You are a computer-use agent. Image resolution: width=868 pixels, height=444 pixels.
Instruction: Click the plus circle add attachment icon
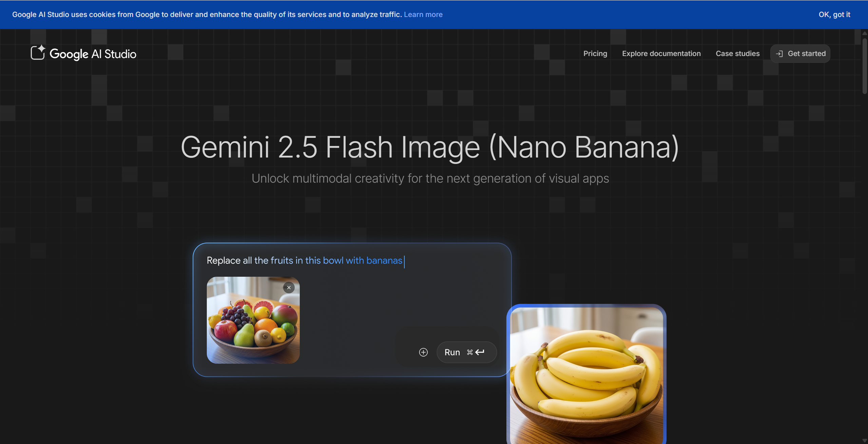pos(423,352)
